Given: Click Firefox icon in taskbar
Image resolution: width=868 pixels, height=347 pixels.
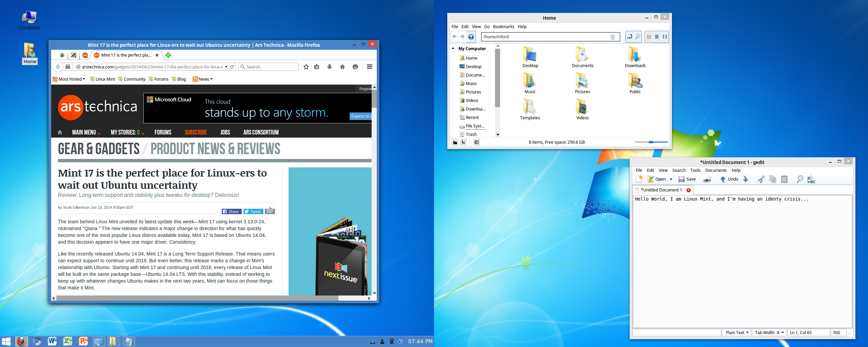Looking at the screenshot, I should coord(21,341).
